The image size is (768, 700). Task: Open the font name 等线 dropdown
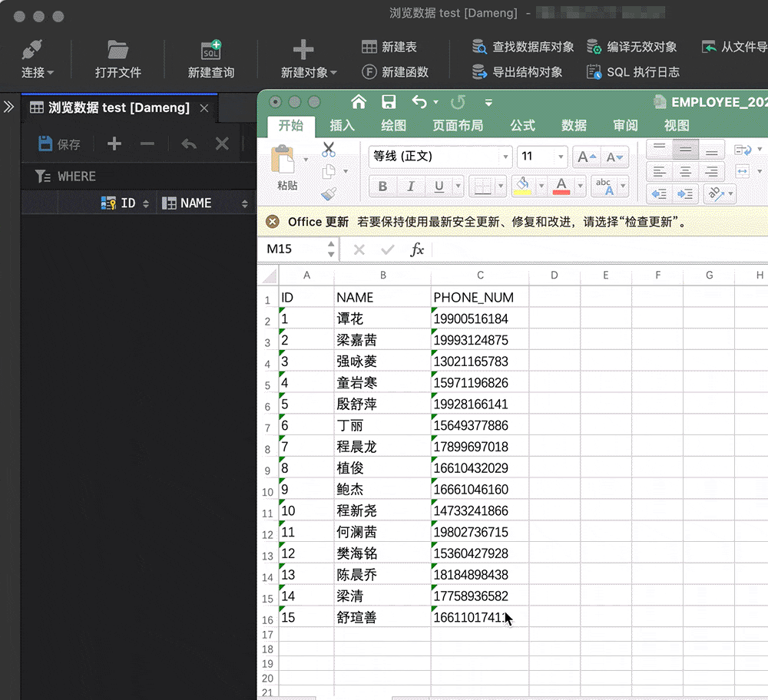point(505,157)
